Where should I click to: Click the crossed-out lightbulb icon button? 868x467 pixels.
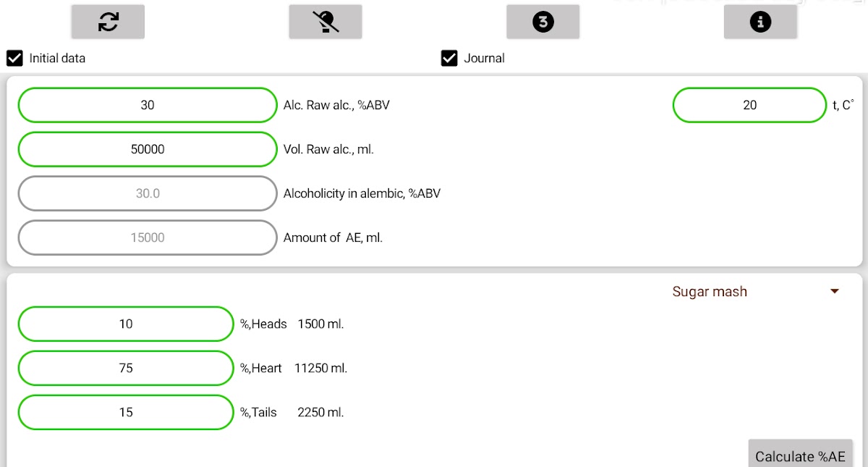tap(325, 22)
